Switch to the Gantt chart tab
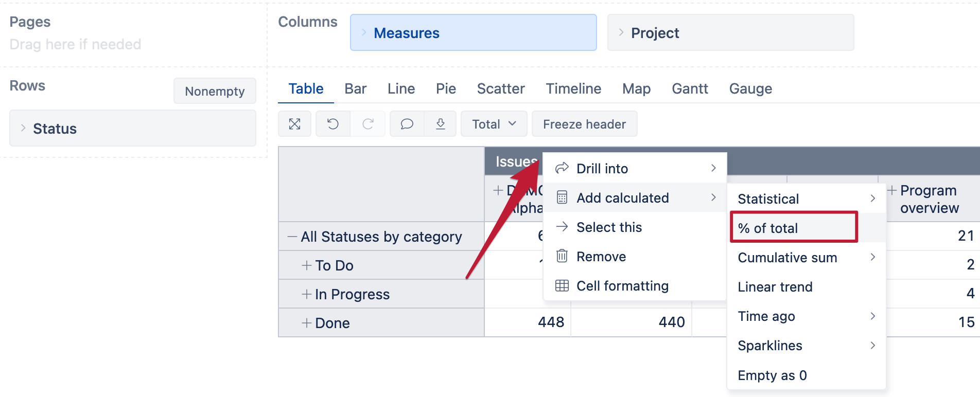Screen dimensions: 980x397 point(690,88)
